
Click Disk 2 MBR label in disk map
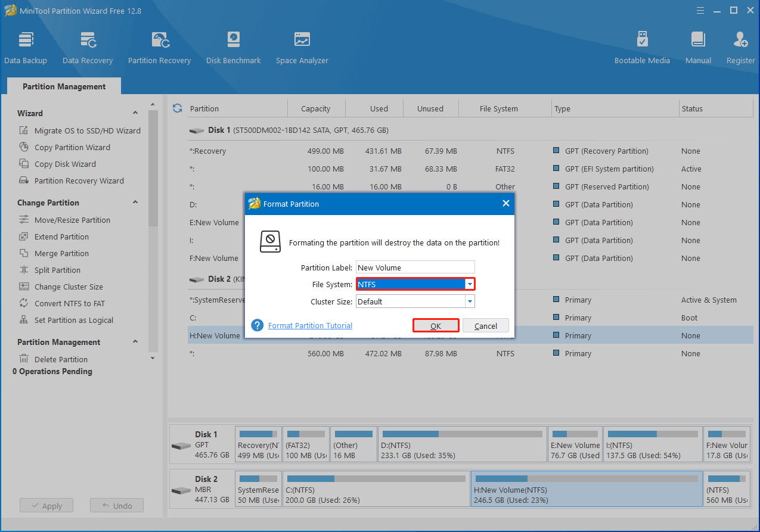point(201,489)
